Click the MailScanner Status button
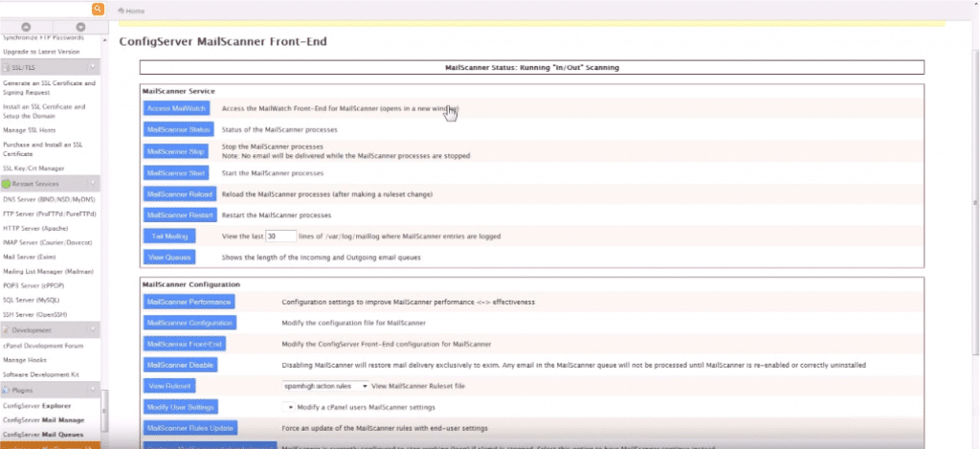This screenshot has height=449, width=980. [178, 129]
